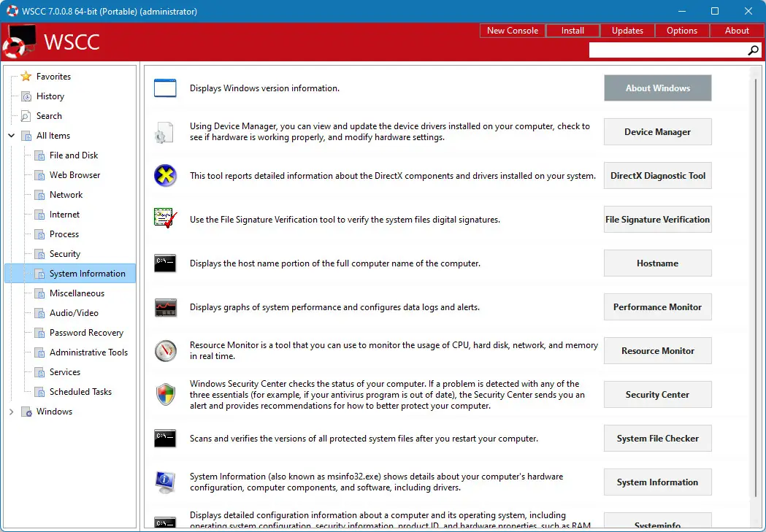Select History in the sidebar
The image size is (766, 532).
(50, 96)
